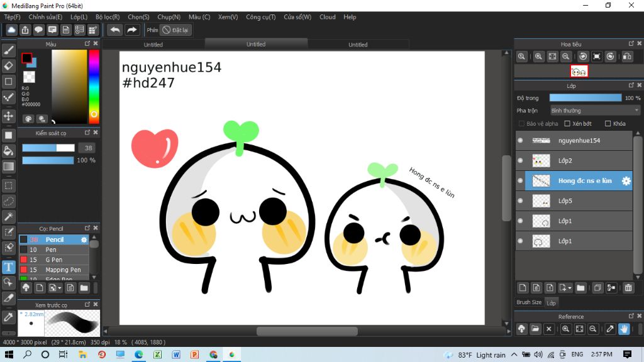Select hand tool in Reference panel
644x362 pixels.
pyautogui.click(x=624, y=329)
